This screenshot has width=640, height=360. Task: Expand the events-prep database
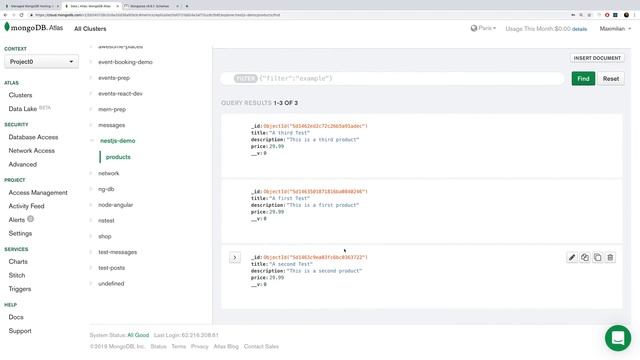[91, 78]
